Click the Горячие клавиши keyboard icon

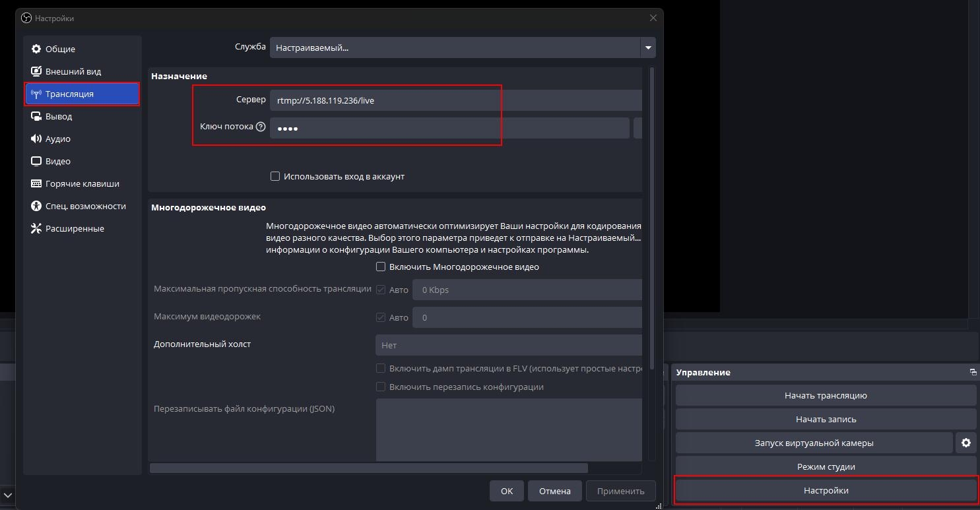tap(36, 184)
